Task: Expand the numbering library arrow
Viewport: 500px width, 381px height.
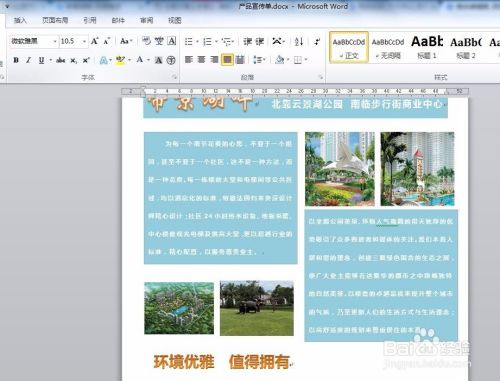Action: [216, 41]
